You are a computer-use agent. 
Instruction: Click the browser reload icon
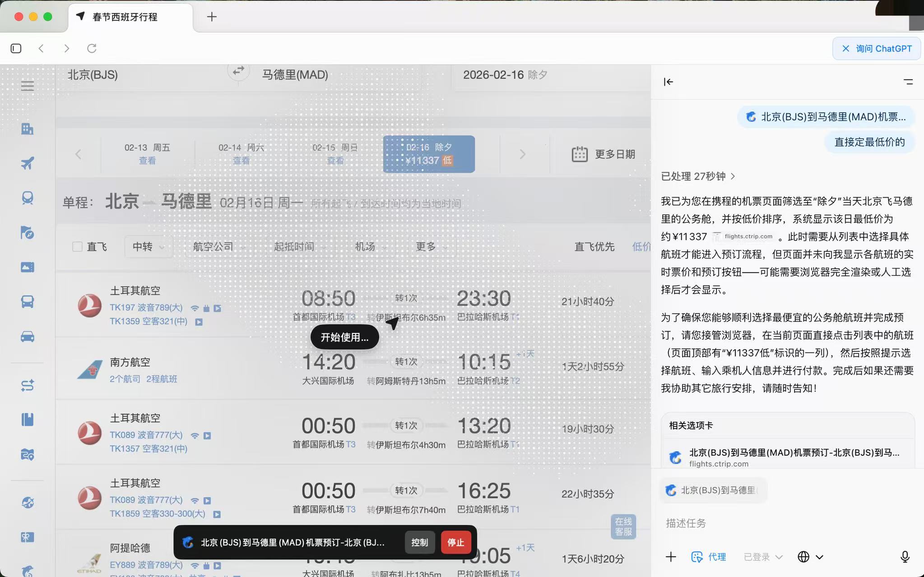[x=92, y=48]
